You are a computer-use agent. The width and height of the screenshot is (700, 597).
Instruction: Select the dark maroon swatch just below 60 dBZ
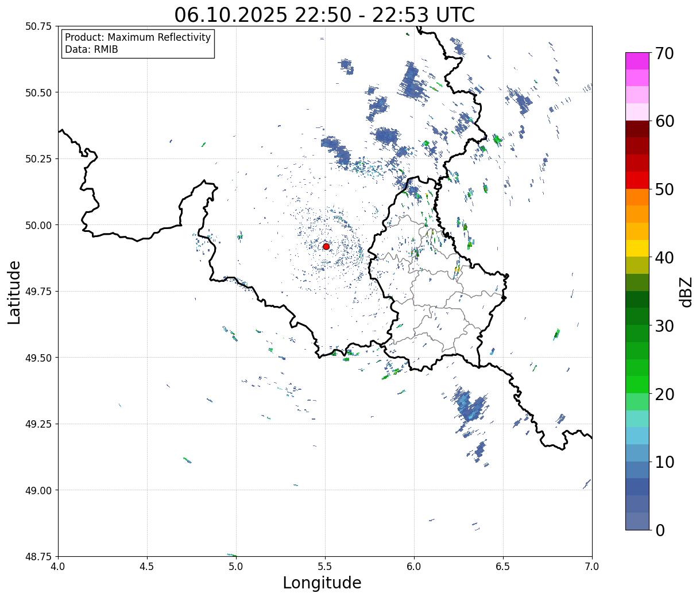pos(637,129)
